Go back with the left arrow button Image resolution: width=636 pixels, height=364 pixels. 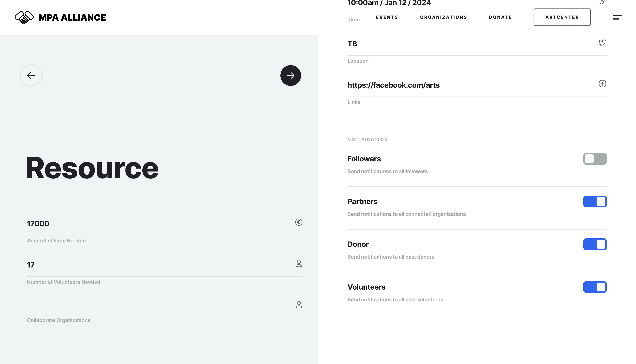(31, 76)
